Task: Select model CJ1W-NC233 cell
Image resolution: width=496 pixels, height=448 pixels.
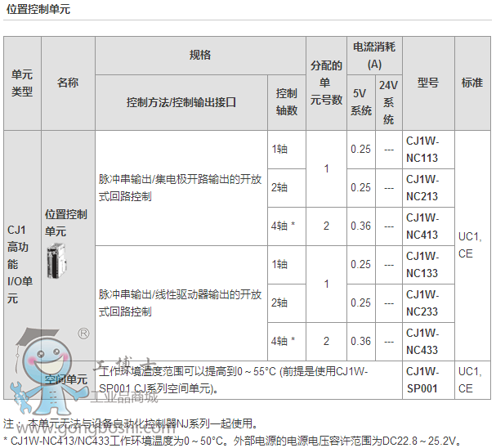Action: pos(428,303)
